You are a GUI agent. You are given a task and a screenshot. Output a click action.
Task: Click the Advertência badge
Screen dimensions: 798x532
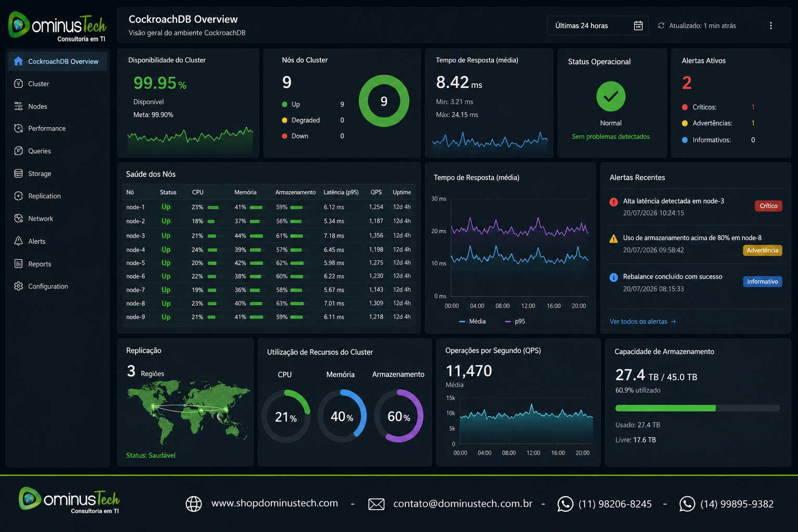tap(763, 250)
